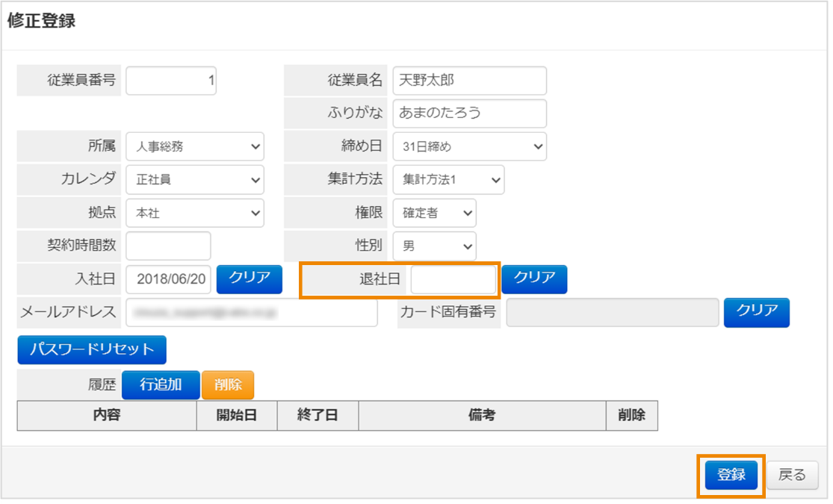Open the 締め日 closing-day dropdown
This screenshot has width=833, height=504.
469,146
